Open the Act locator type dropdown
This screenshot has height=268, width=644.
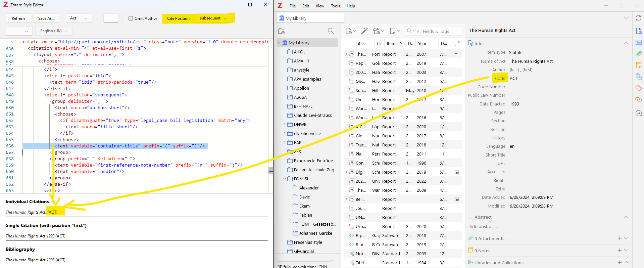79,18
